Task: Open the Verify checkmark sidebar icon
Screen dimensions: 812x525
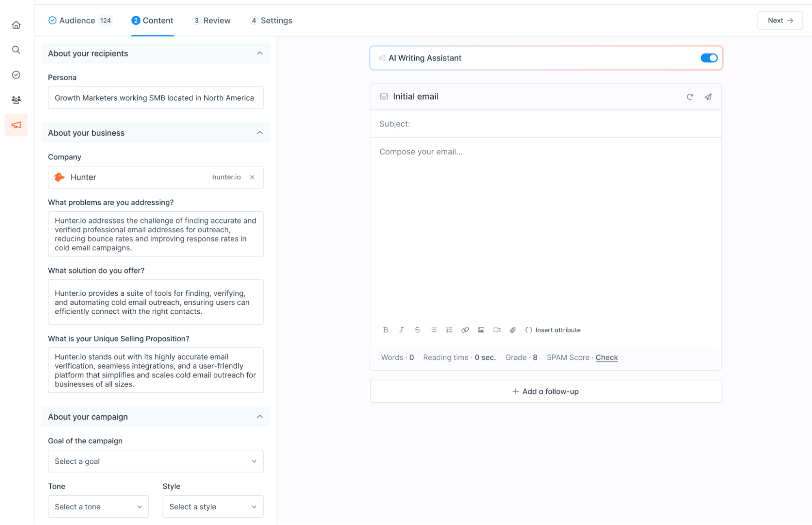Action: pyautogui.click(x=16, y=75)
